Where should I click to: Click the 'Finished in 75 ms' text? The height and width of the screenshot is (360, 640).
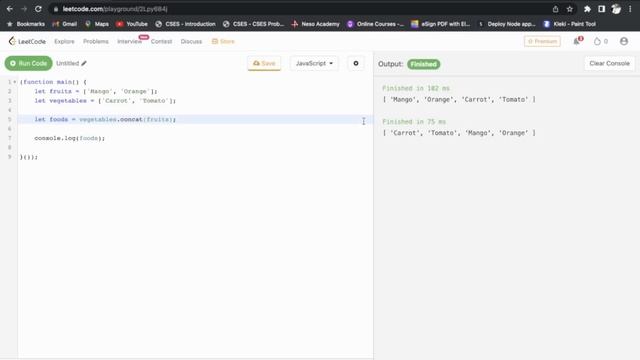[x=414, y=122]
